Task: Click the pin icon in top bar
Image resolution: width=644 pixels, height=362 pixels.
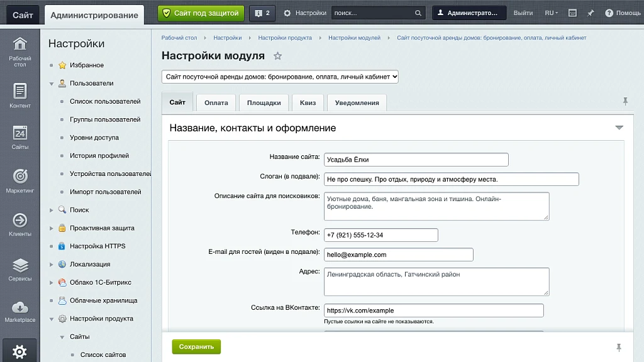Action: coord(591,13)
